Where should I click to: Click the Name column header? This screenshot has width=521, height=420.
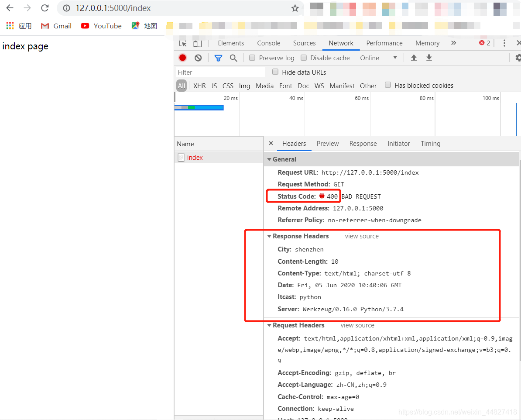pyautogui.click(x=219, y=144)
